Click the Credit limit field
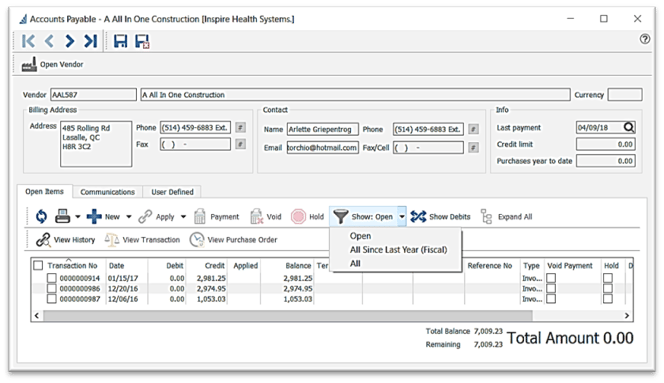 606,144
